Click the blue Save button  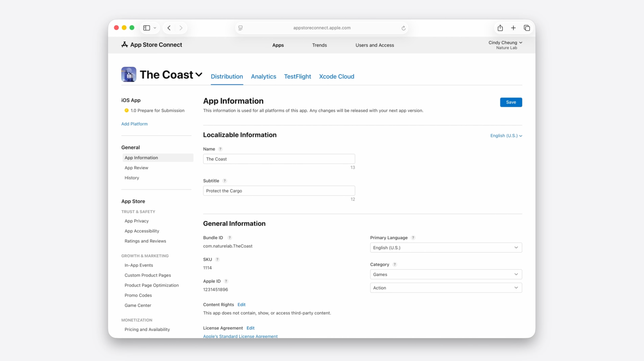[x=511, y=102]
